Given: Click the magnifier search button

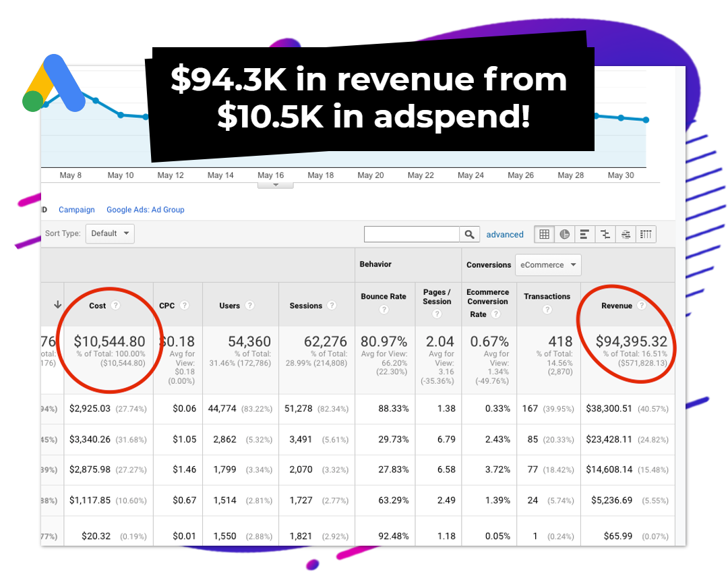Looking at the screenshot, I should coord(470,234).
